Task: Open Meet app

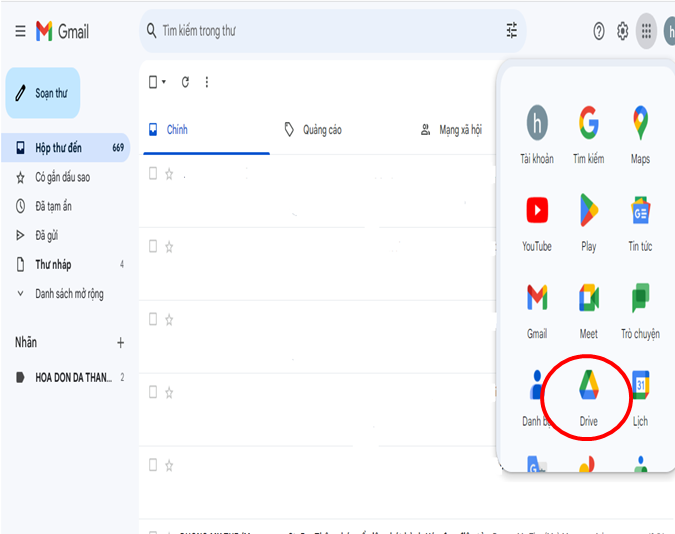Action: [x=588, y=311]
